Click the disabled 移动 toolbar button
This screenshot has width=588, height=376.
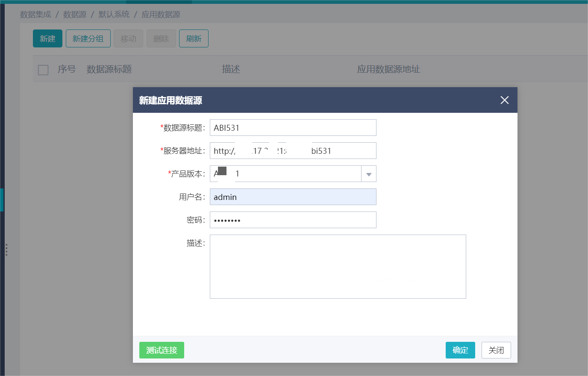(128, 38)
